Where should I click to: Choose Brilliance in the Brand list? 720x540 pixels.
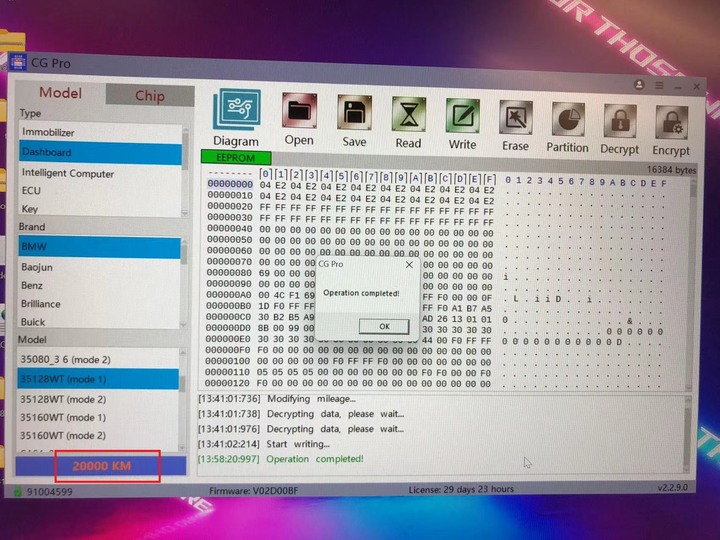[99, 304]
